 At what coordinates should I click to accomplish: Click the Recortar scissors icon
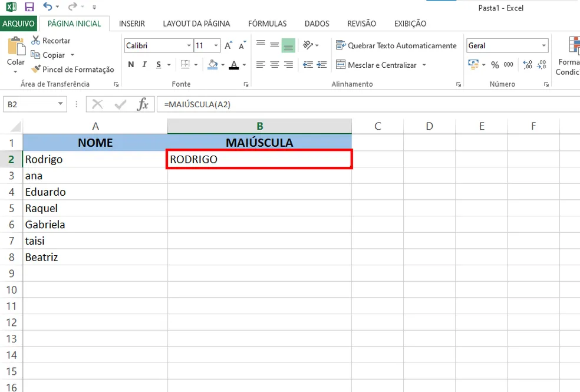coord(35,41)
